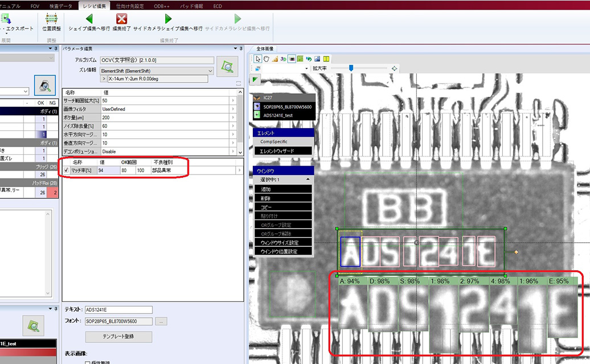Expand the 画像フィルタ row arrow
The image size is (590, 364).
233,109
